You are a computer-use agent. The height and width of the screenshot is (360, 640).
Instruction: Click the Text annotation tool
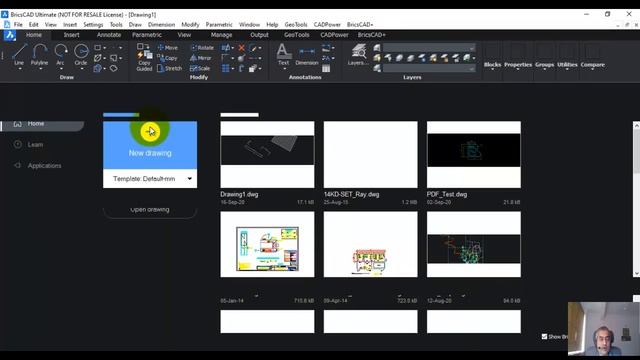pos(283,54)
